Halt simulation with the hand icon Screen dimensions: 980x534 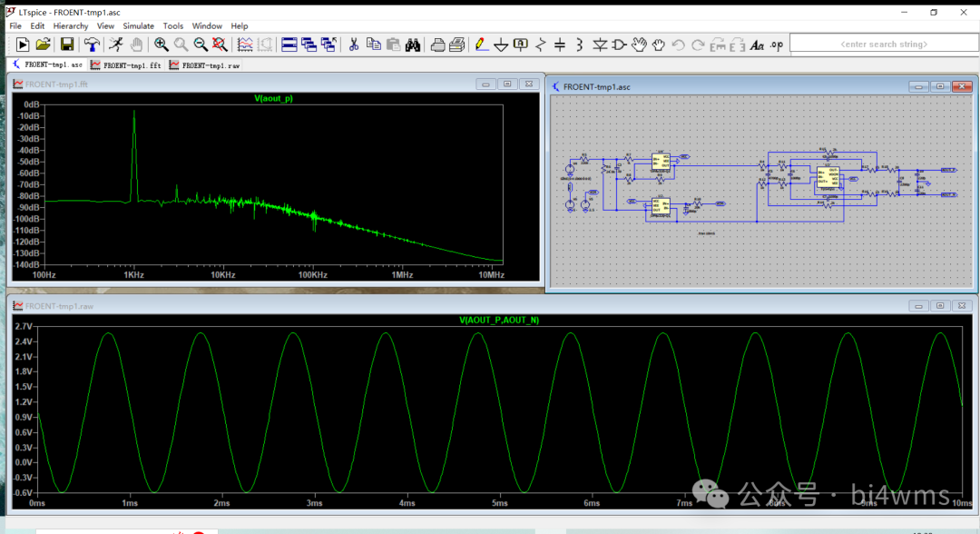pyautogui.click(x=136, y=44)
